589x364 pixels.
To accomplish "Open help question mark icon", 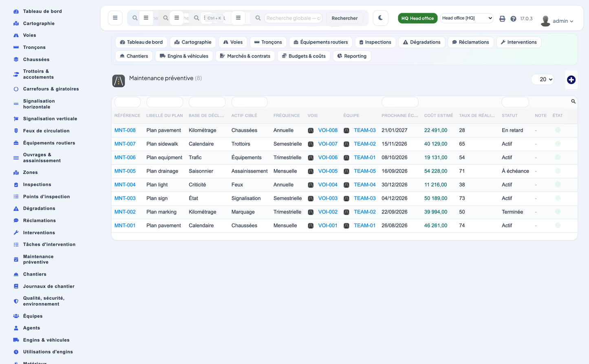I will 513,19.
